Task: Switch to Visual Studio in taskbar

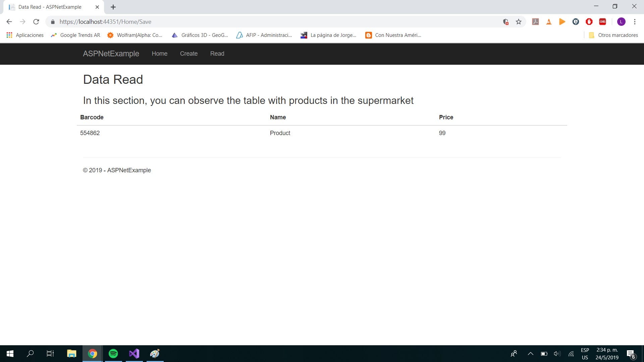Action: [134, 354]
